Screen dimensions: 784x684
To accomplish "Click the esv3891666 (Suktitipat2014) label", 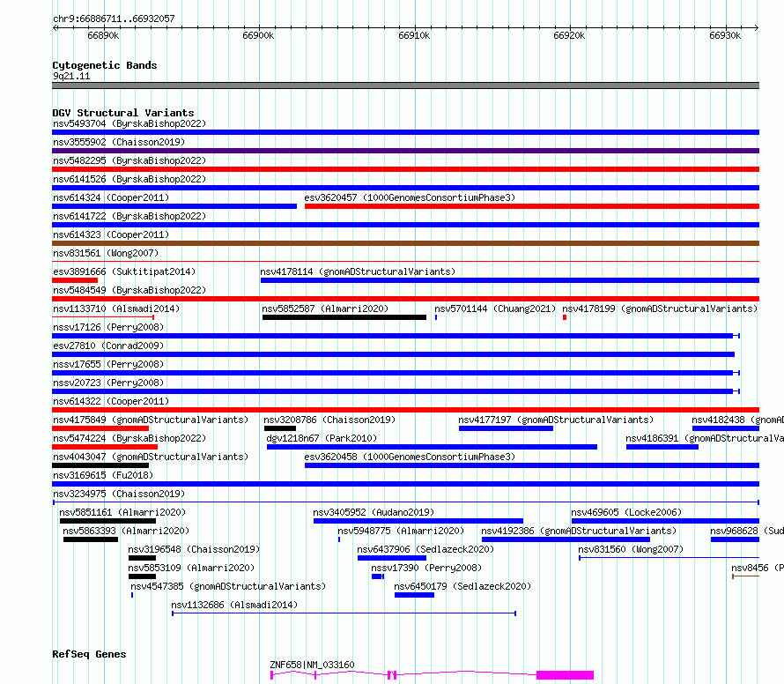I will pyautogui.click(x=124, y=271).
